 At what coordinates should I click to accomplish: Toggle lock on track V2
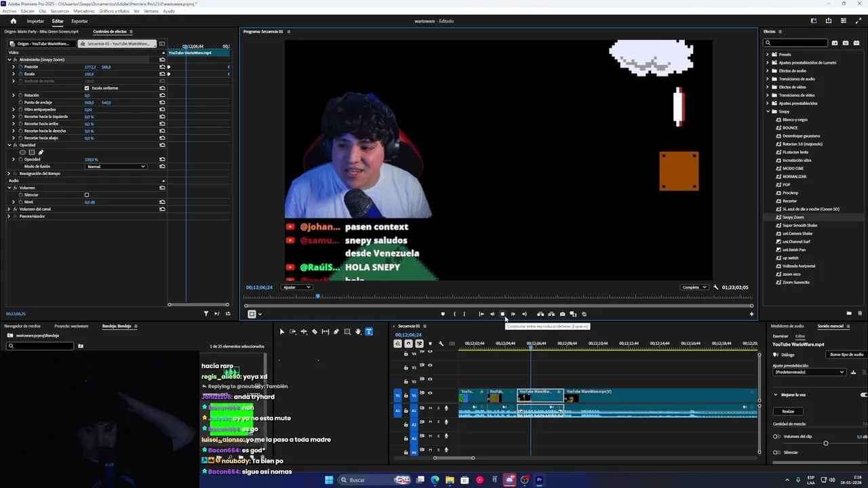pyautogui.click(x=406, y=381)
